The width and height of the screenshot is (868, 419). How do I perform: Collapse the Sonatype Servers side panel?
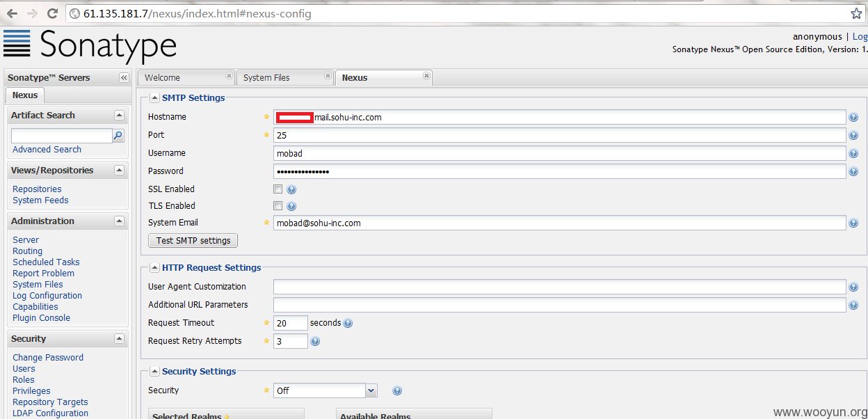[124, 77]
